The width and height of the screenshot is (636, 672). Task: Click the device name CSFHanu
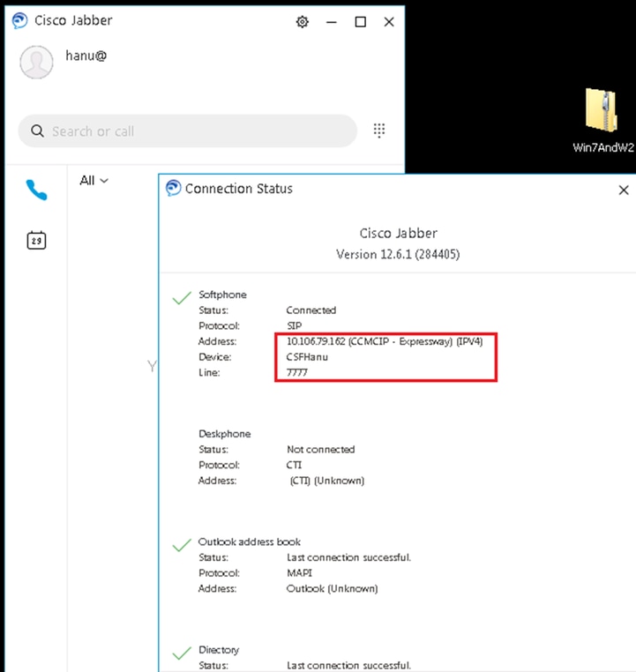(x=307, y=356)
